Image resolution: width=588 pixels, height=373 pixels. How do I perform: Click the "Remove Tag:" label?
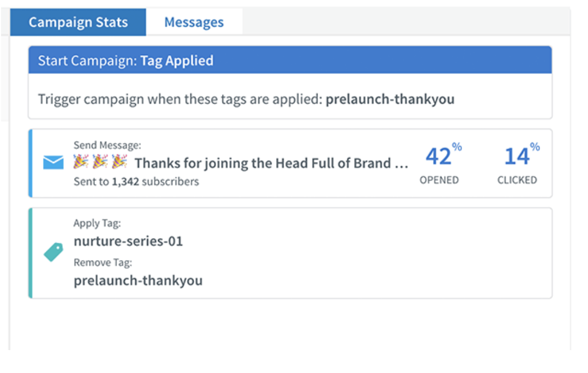(103, 263)
